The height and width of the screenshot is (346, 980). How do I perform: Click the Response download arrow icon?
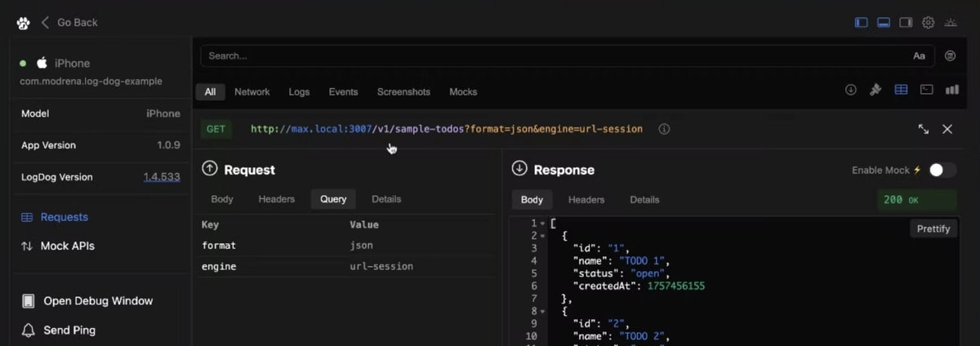pos(519,169)
